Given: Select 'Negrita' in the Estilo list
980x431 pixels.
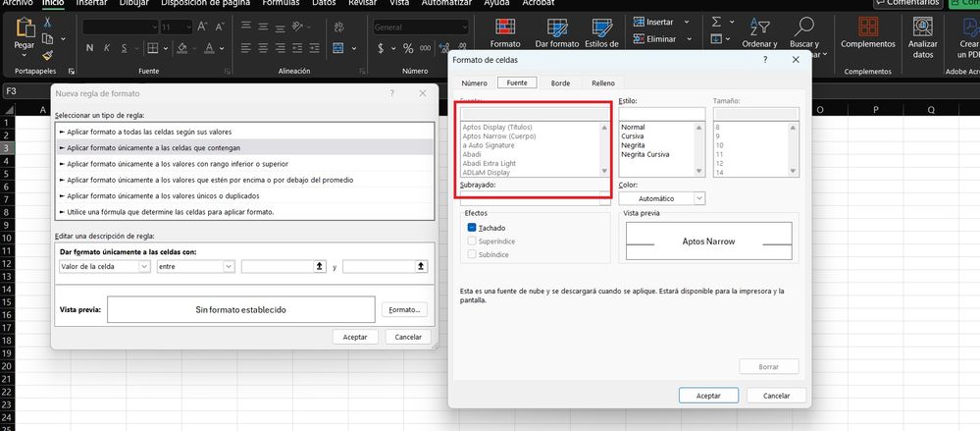Looking at the screenshot, I should (x=634, y=145).
